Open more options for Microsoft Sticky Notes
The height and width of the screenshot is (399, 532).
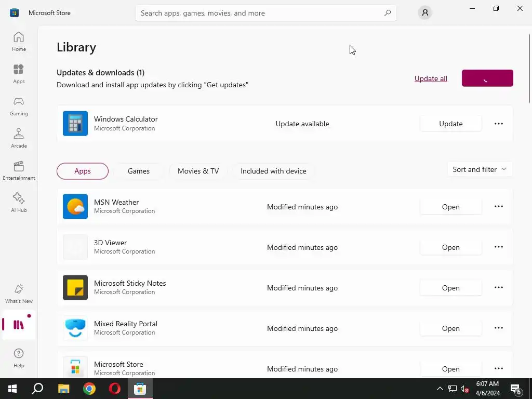point(498,287)
